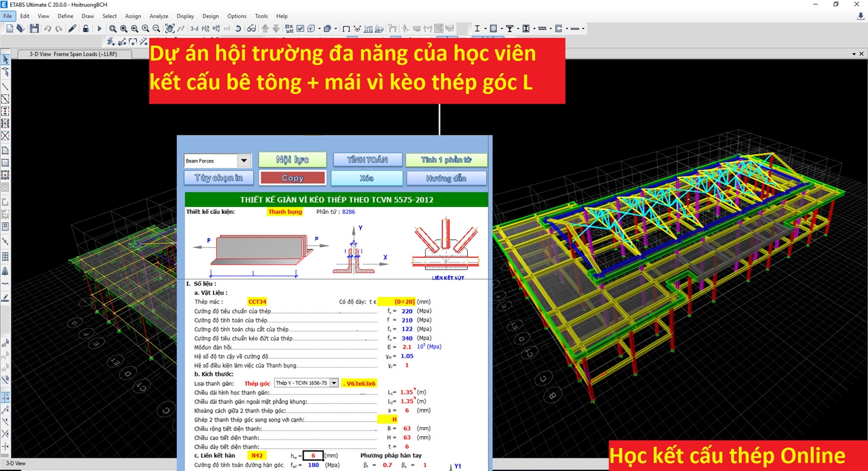Open the File menu
Image resolution: width=868 pixels, height=471 pixels.
[x=8, y=16]
